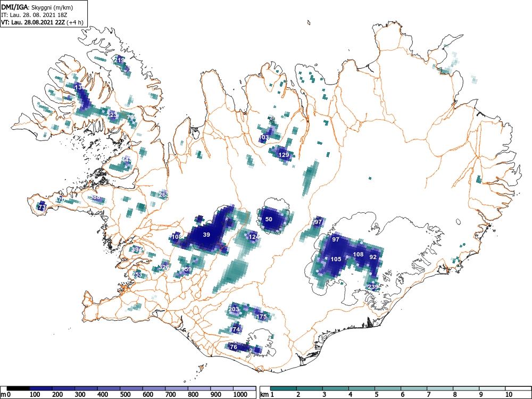Viewport: 532px width, 399px height.
Task: Click the '500' label on the metre legend
Action: 126,395
